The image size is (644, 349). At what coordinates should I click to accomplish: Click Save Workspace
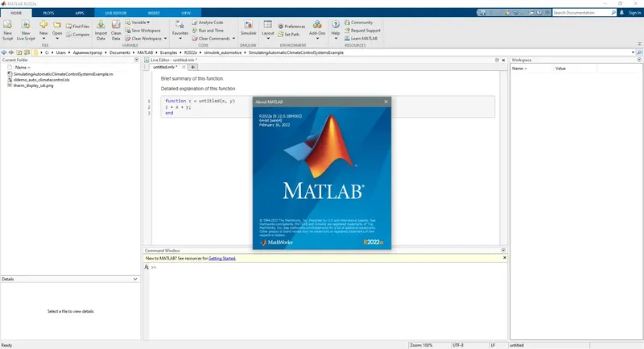(x=142, y=31)
